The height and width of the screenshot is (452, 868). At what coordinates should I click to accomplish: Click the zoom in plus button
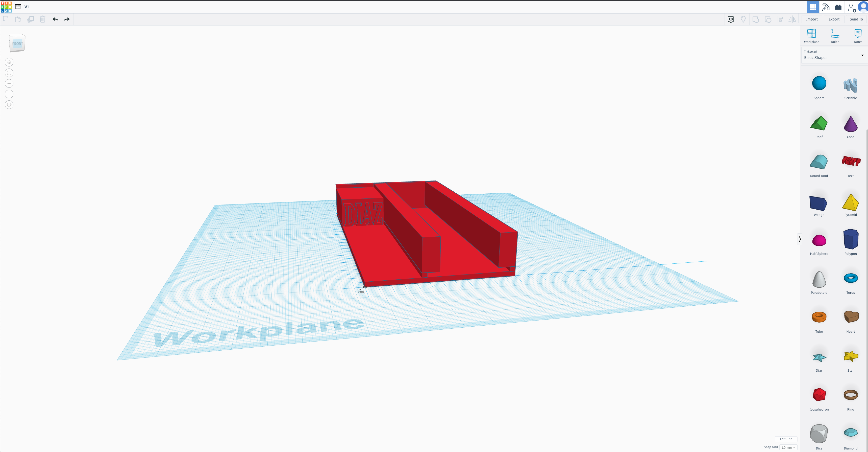[9, 83]
